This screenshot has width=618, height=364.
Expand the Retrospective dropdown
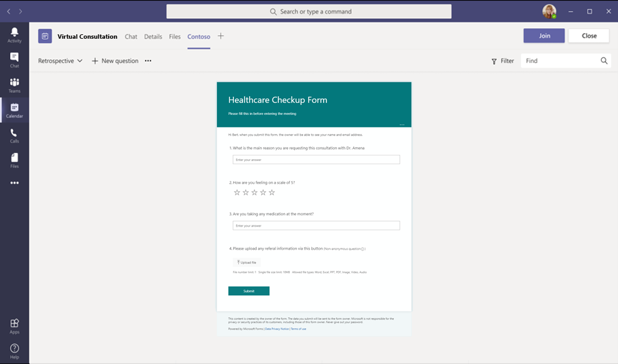point(60,61)
